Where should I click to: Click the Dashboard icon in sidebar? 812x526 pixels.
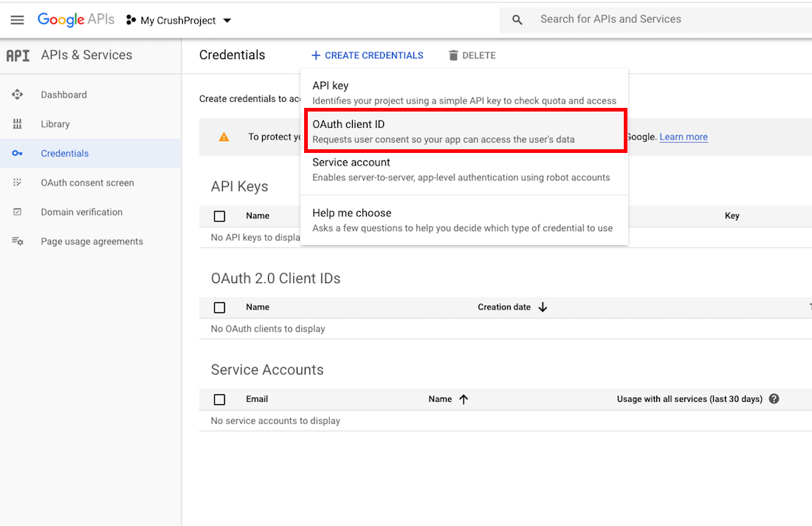pos(17,95)
